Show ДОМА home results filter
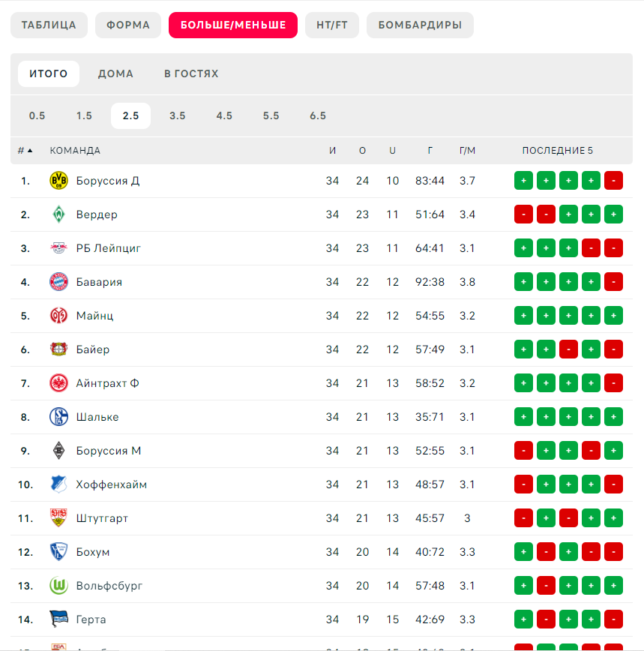The height and width of the screenshot is (651, 644). pyautogui.click(x=115, y=73)
